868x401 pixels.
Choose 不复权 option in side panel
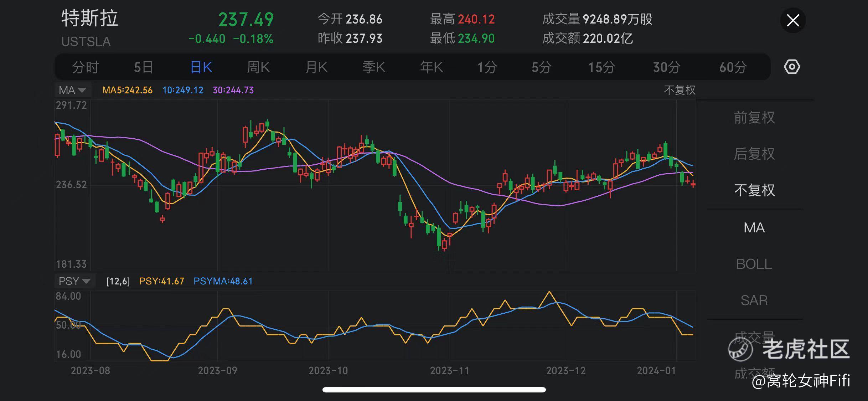coord(754,190)
